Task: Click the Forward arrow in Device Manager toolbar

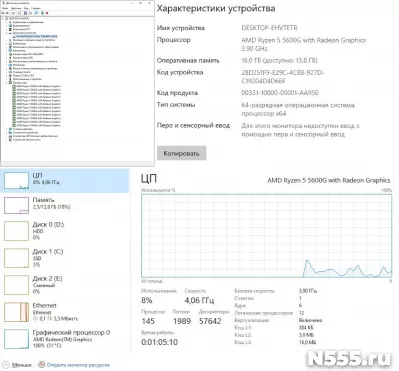Action: coord(7,13)
